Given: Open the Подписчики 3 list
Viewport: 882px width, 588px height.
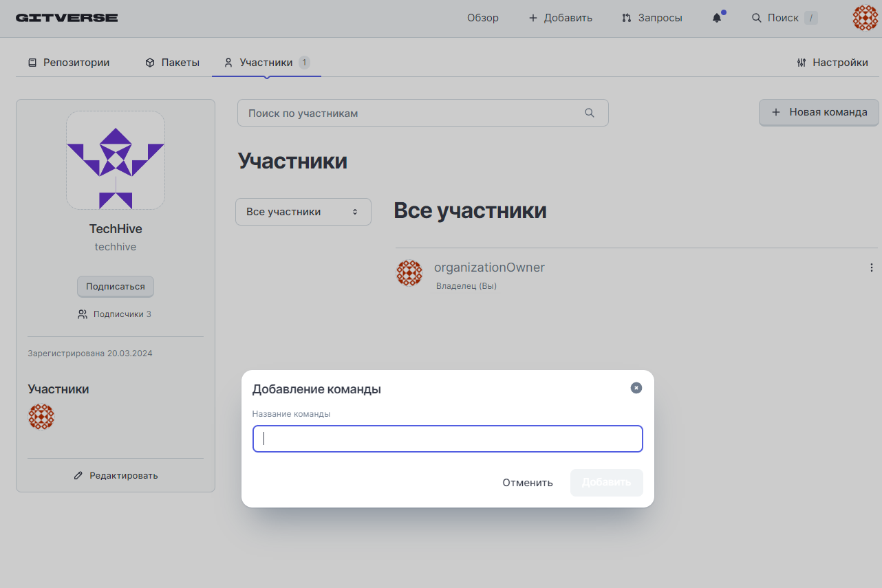Looking at the screenshot, I should [115, 314].
